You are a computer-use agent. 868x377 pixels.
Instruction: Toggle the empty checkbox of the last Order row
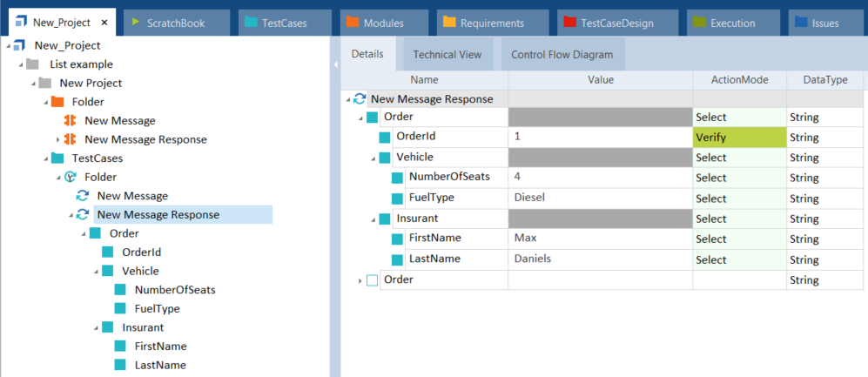coord(372,280)
